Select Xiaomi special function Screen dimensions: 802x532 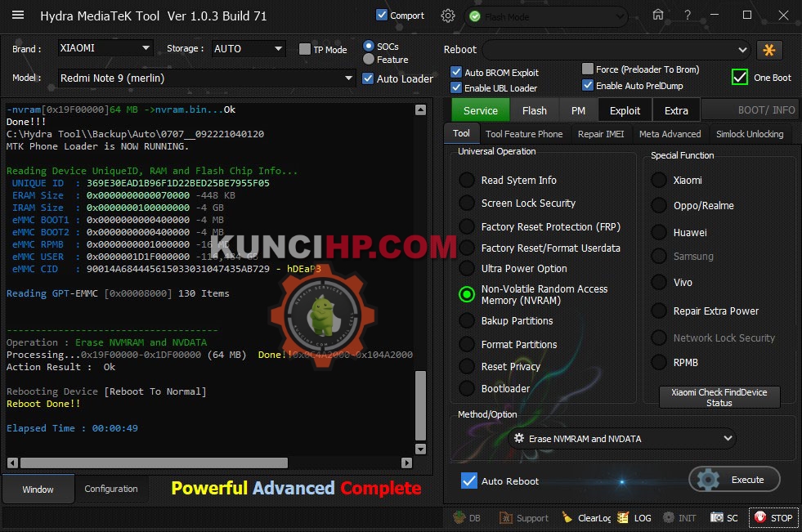(x=659, y=180)
